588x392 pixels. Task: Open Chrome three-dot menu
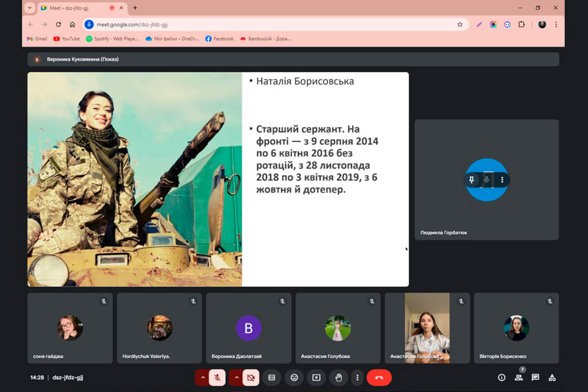(556, 24)
